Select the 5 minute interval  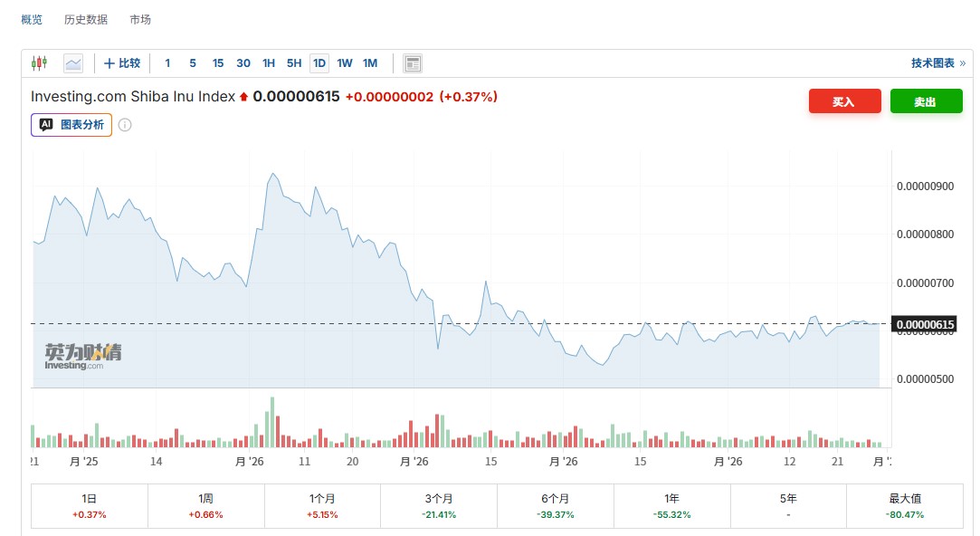click(x=193, y=63)
